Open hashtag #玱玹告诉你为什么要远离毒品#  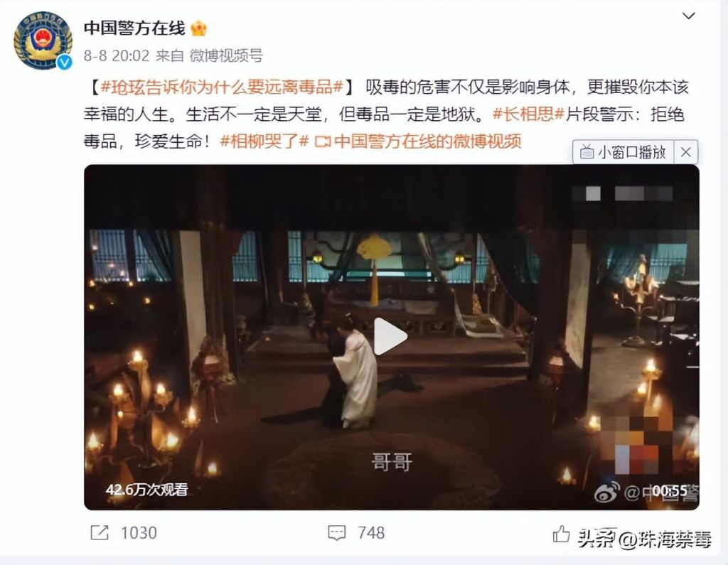[x=222, y=87]
